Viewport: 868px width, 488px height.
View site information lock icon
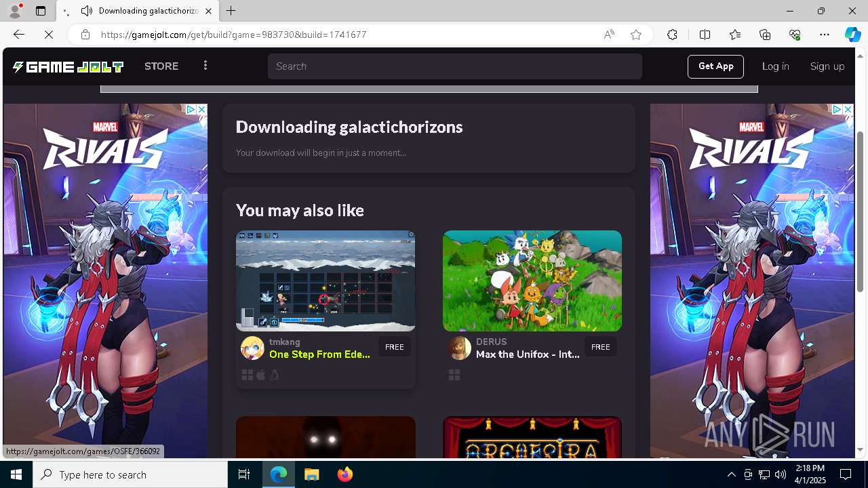click(85, 35)
